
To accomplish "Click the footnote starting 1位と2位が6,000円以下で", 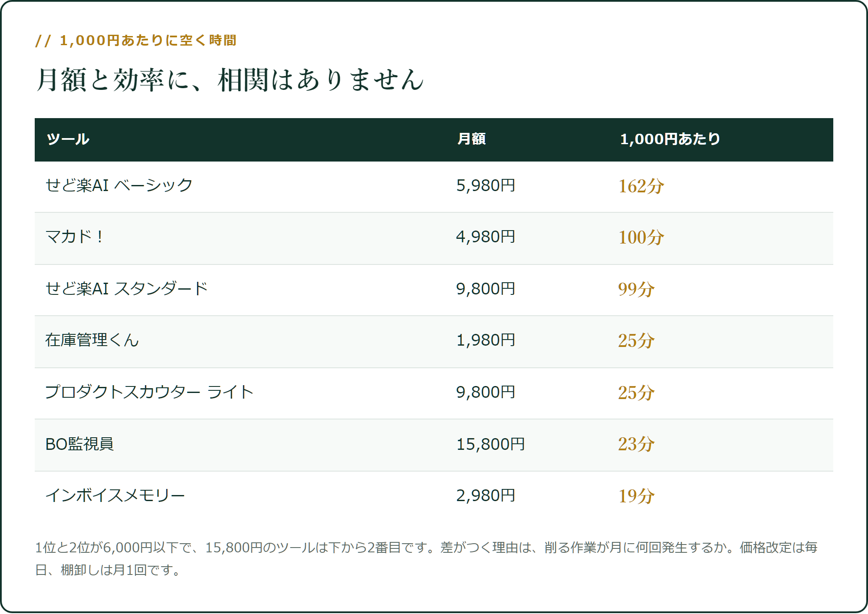I will point(426,558).
